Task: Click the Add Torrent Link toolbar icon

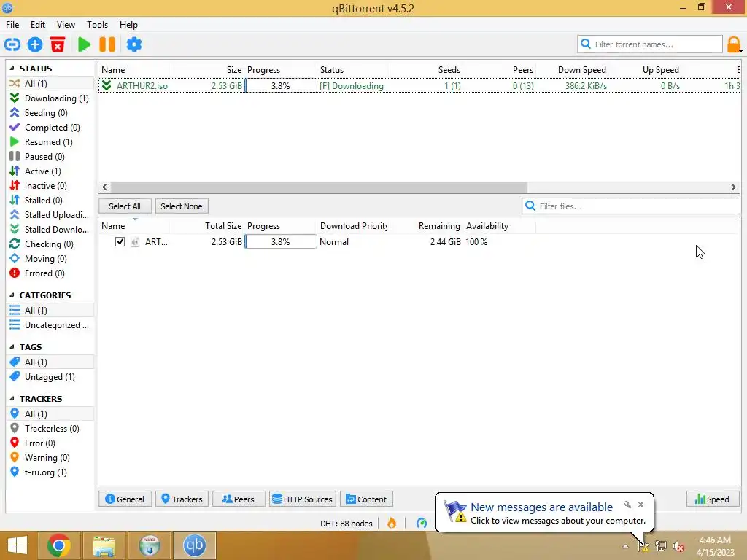Action: click(12, 44)
